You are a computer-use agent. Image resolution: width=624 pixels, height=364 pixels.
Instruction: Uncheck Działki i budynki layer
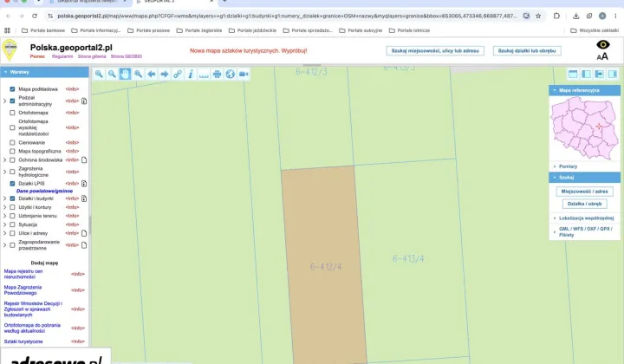tap(12, 198)
